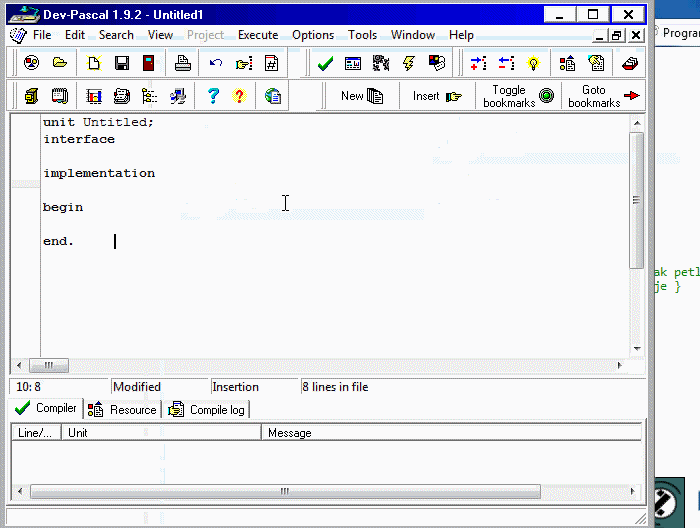The width and height of the screenshot is (700, 528).
Task: Click the lightning bolt run icon
Action: click(x=409, y=63)
